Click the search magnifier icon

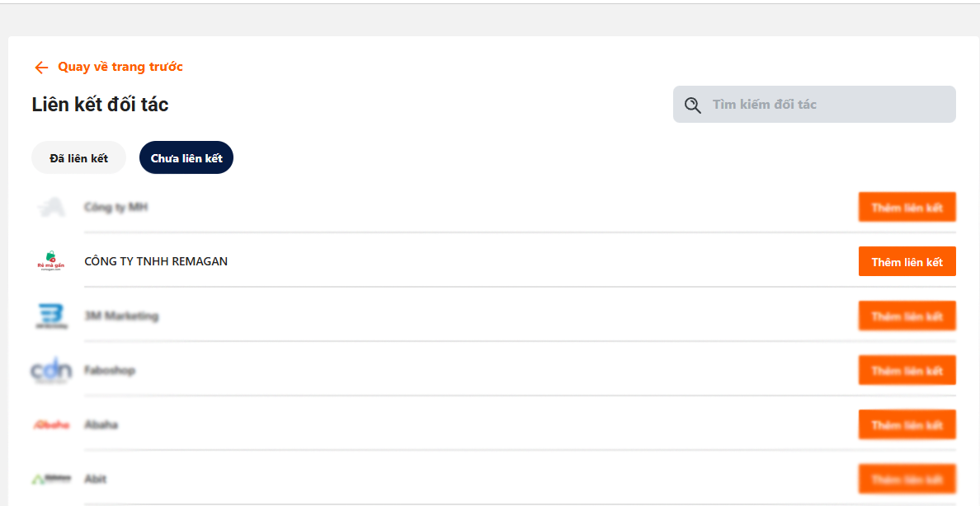click(x=693, y=105)
